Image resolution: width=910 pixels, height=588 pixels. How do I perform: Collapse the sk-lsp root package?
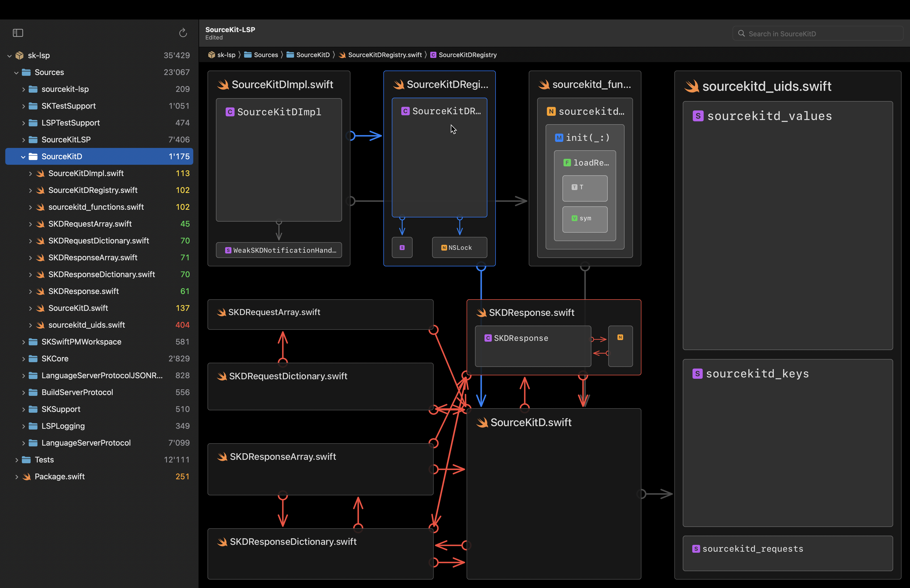9,56
